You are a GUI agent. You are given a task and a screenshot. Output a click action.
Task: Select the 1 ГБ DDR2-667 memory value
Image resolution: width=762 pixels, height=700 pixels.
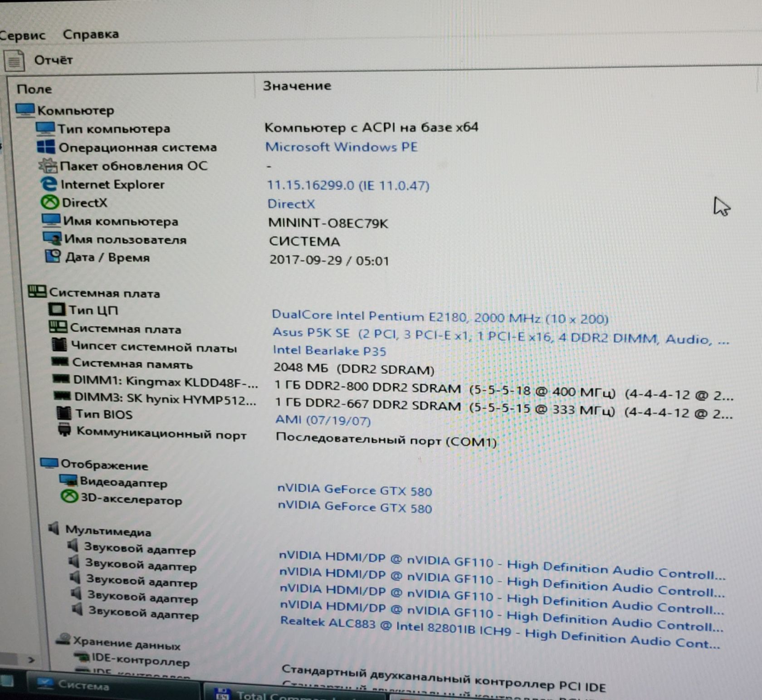504,408
